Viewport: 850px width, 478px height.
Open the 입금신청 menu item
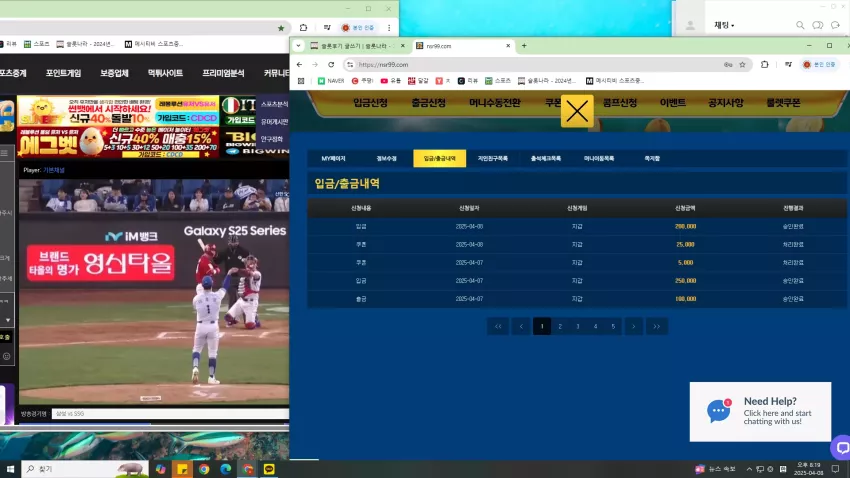pyautogui.click(x=370, y=102)
